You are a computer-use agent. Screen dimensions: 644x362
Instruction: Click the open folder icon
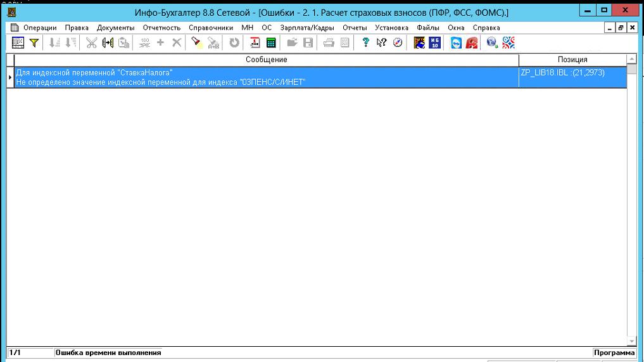[x=292, y=42]
